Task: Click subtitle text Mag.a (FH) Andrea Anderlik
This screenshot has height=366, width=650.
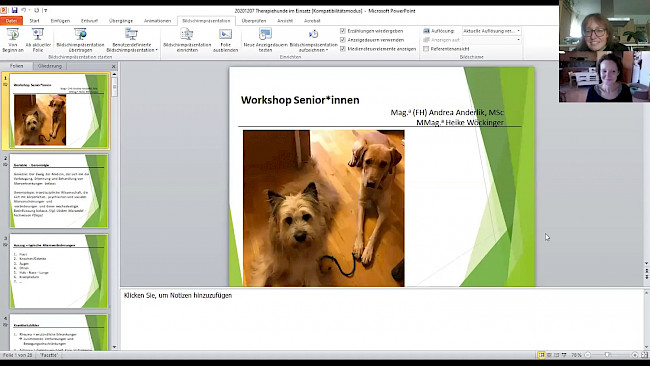Action: 447,112
